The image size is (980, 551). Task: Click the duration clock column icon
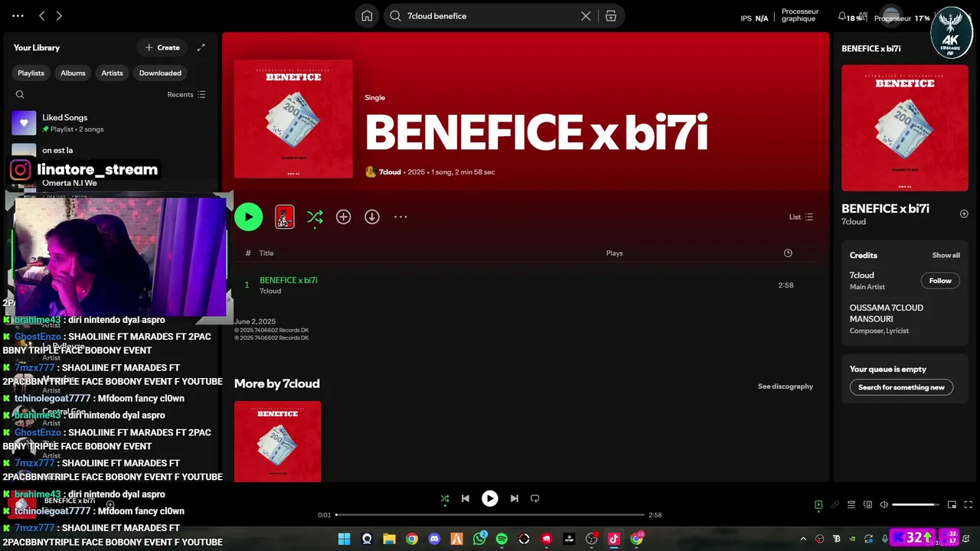788,253
